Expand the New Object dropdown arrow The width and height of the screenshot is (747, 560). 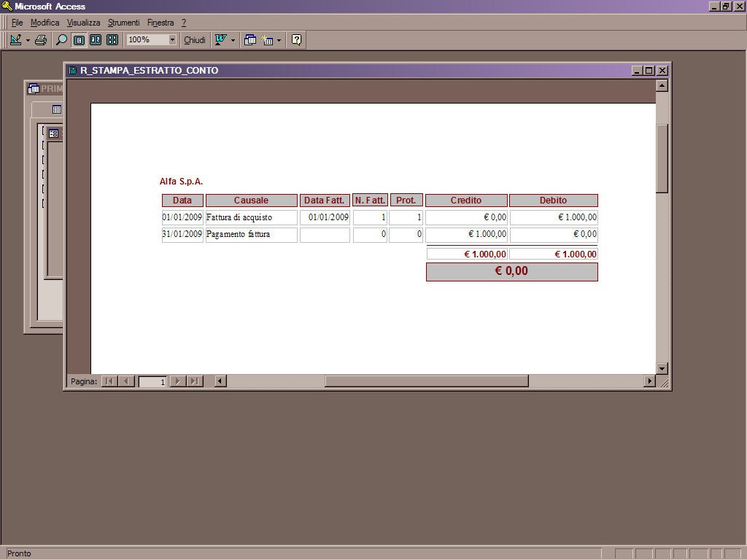pyautogui.click(x=279, y=40)
